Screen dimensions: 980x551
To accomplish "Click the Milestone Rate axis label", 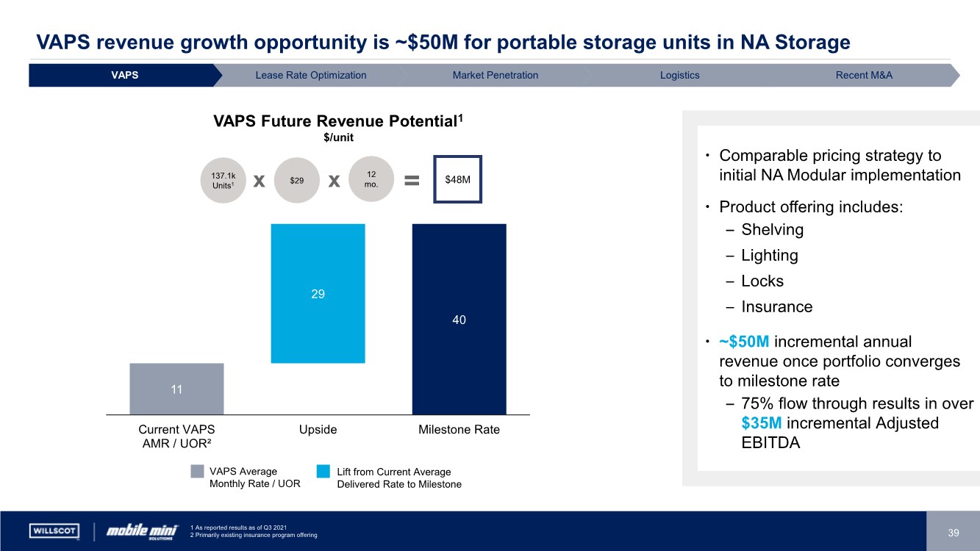I will tap(459, 430).
